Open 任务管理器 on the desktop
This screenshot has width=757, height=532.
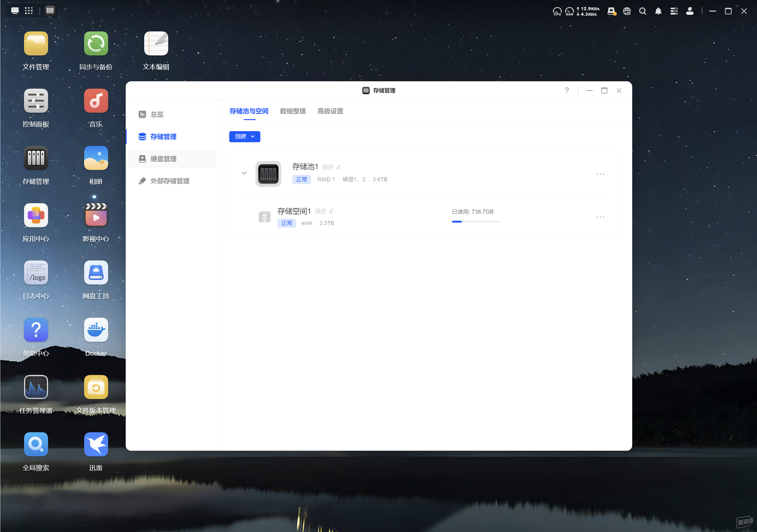pos(36,387)
